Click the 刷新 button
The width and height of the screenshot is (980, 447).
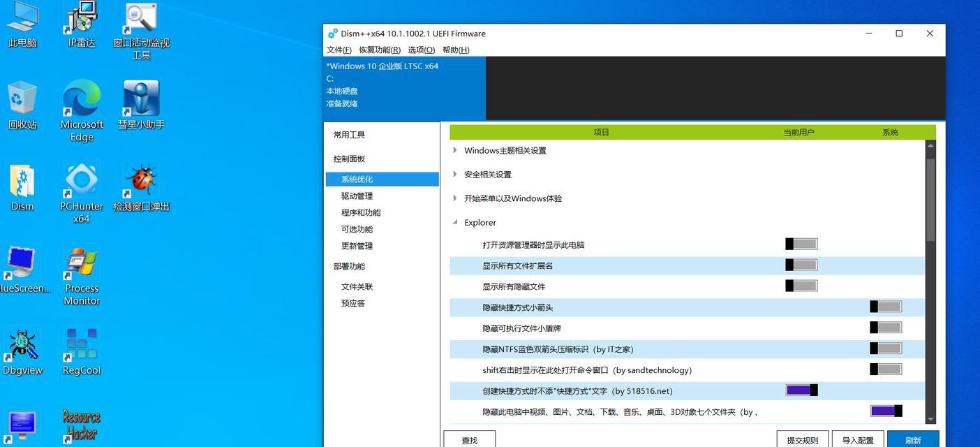click(913, 439)
